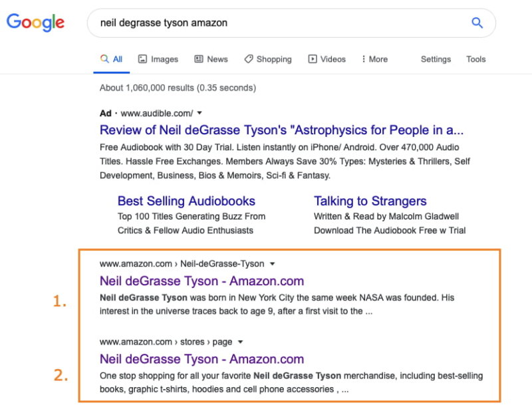Expand dropdown next to Neil-deGrasse-Tyson URL
The height and width of the screenshot is (405, 532).
point(272,263)
